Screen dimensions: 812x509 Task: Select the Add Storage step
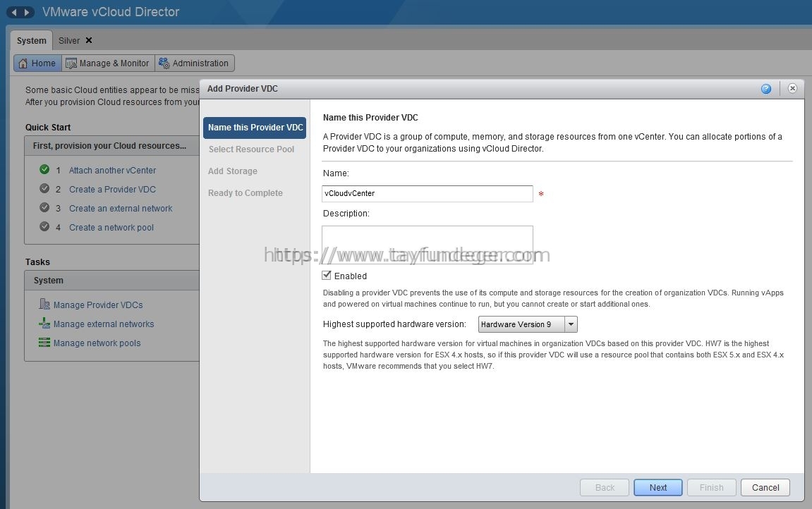click(x=233, y=171)
